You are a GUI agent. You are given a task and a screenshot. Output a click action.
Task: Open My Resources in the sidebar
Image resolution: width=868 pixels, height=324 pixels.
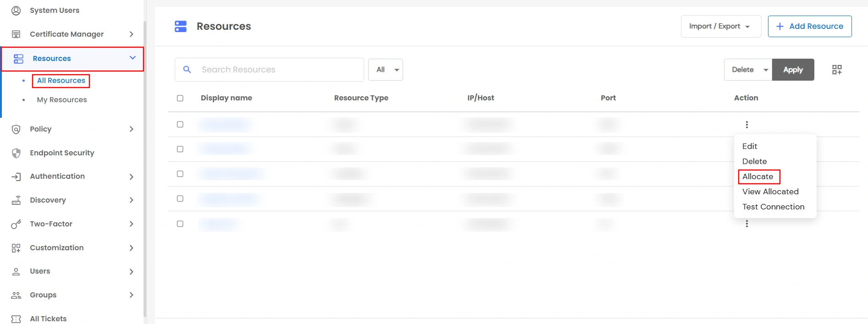click(62, 100)
